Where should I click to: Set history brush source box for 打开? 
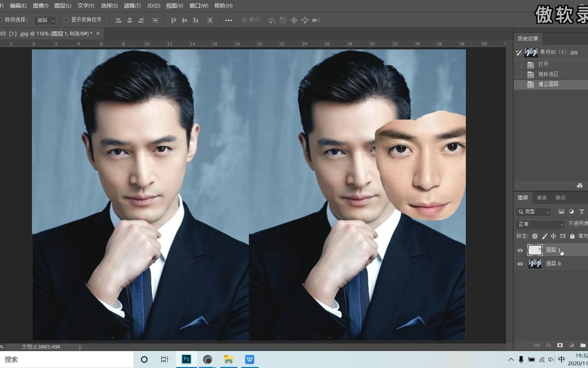(x=519, y=65)
